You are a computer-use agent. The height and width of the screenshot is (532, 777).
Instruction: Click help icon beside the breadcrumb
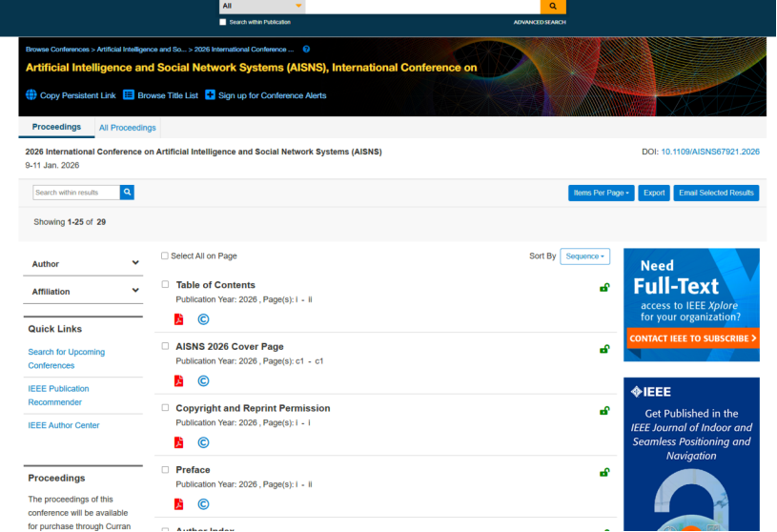tap(306, 49)
